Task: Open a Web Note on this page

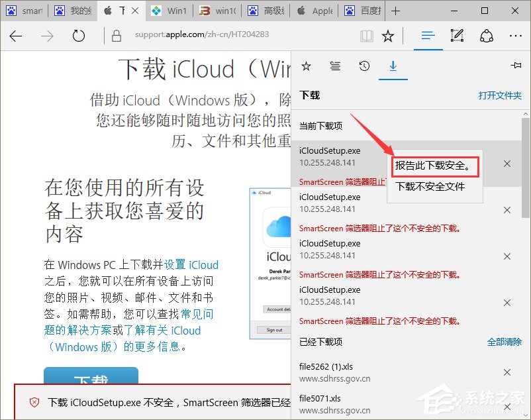Action: [457, 36]
